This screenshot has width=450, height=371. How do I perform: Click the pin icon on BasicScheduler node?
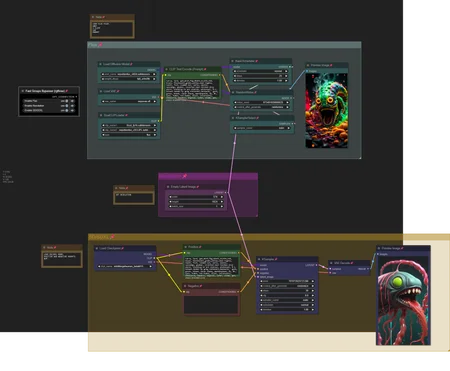click(x=257, y=61)
